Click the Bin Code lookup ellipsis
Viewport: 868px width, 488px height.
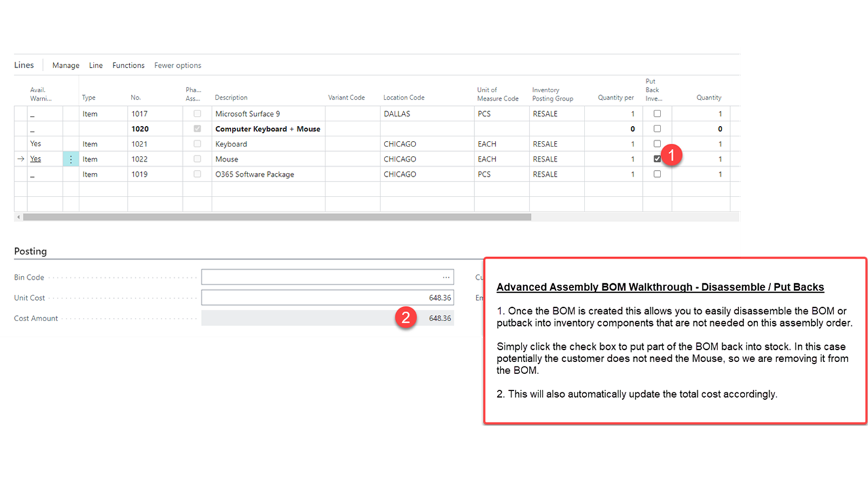coord(446,277)
